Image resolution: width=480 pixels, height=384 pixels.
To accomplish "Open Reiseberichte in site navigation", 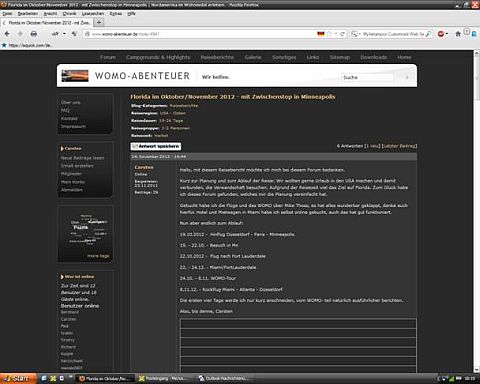I will [217, 57].
